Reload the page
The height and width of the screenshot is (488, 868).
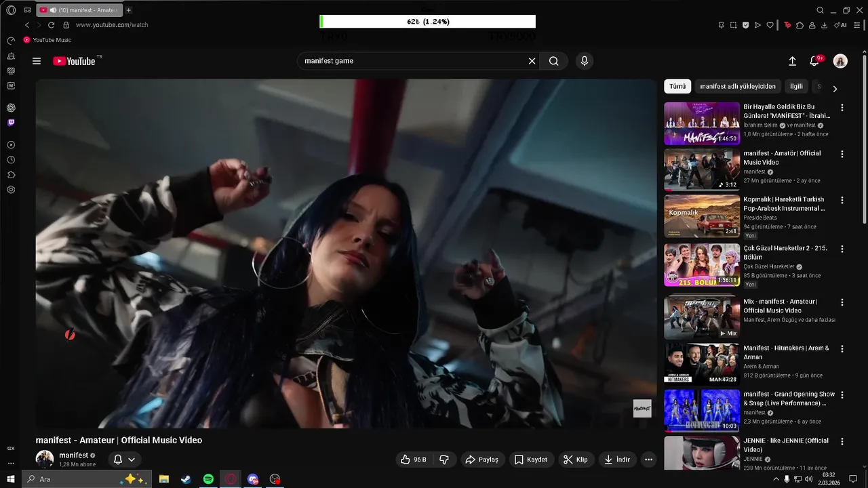click(x=51, y=25)
